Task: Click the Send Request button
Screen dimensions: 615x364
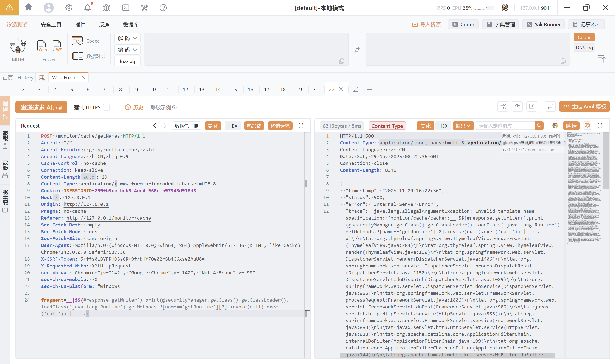Action: (41, 107)
